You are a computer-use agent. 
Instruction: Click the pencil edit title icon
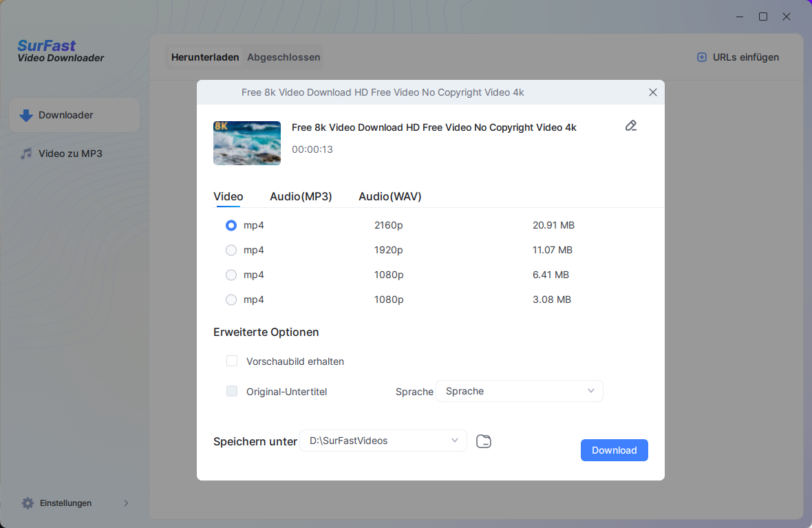coord(630,125)
